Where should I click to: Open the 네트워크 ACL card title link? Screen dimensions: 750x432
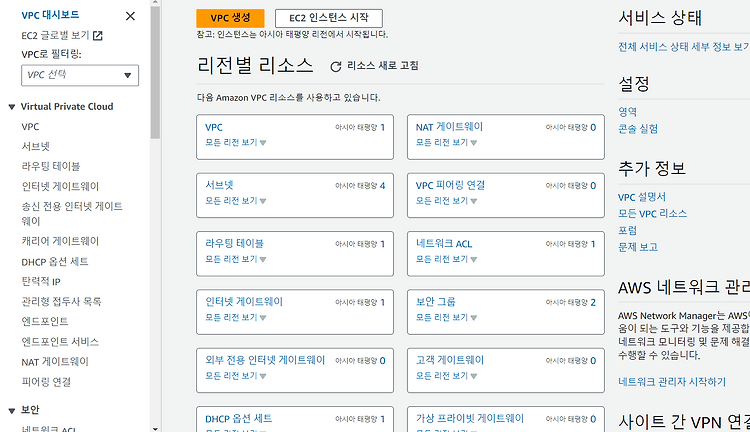(444, 244)
